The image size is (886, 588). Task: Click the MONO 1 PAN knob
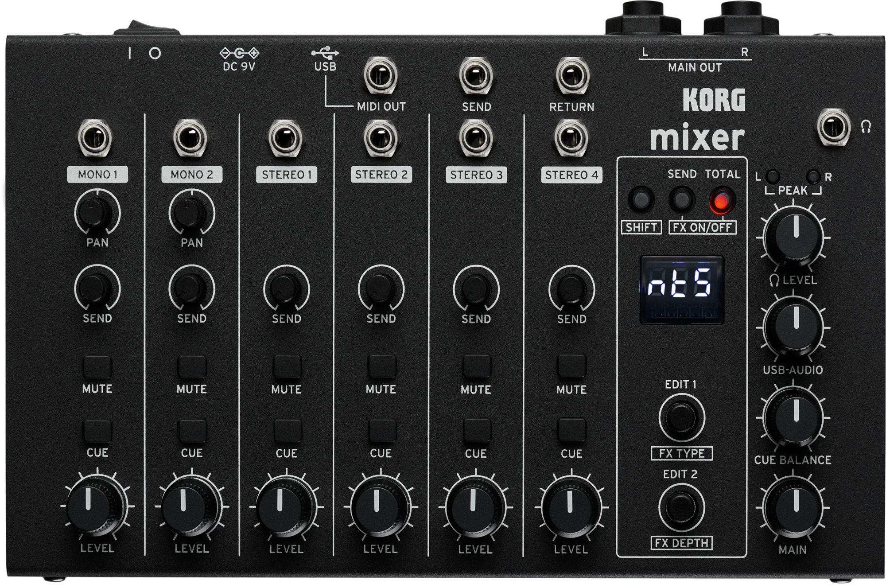(x=94, y=213)
